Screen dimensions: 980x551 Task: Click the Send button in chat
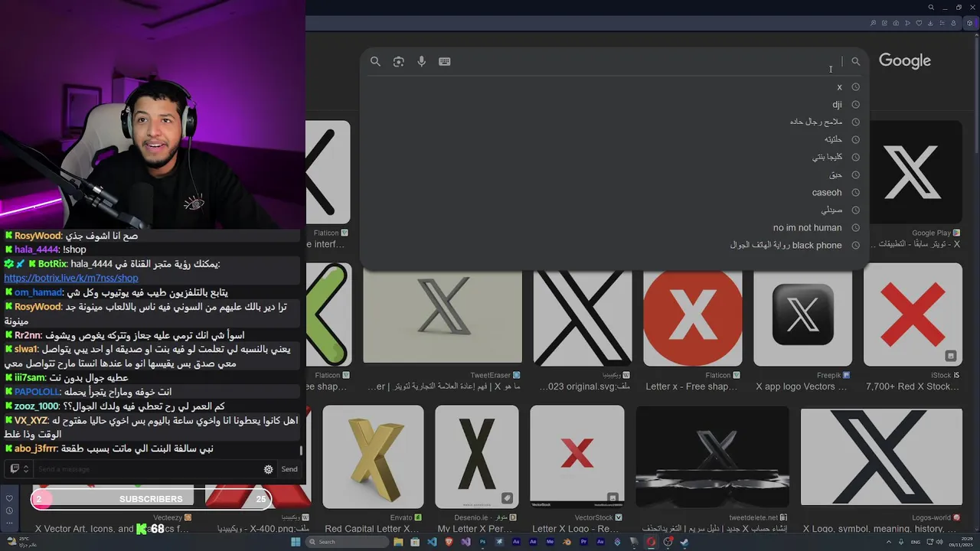pos(289,469)
